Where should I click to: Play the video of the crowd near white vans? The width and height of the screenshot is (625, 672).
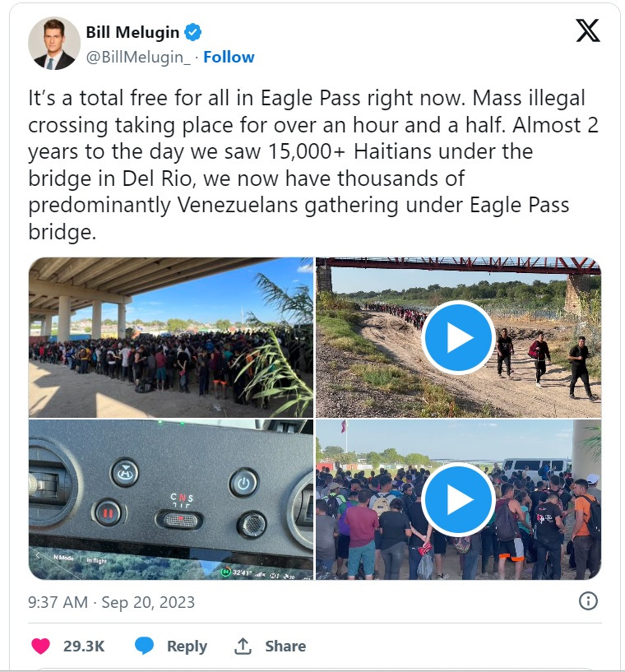coord(458,500)
